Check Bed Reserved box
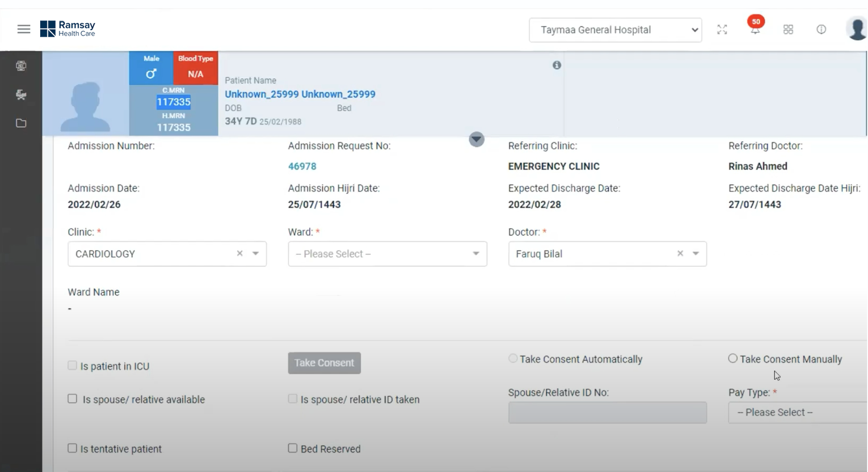 click(292, 448)
